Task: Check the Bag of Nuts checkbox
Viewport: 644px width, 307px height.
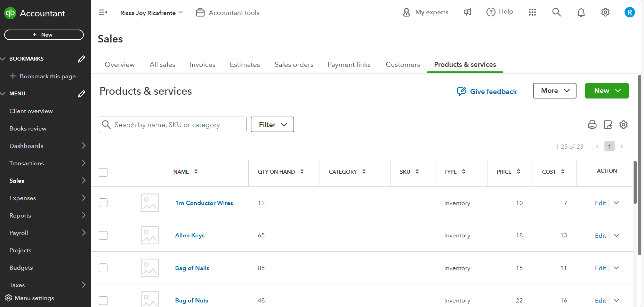Action: (x=103, y=300)
